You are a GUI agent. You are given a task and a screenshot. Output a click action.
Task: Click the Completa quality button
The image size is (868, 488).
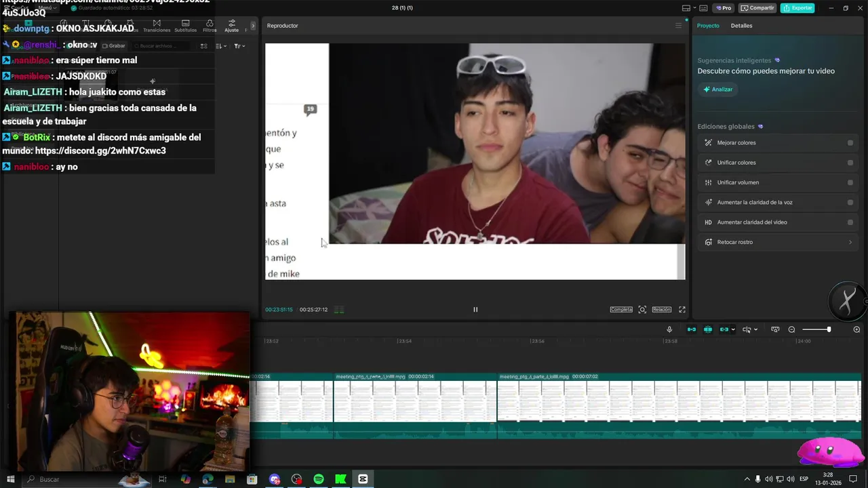coord(621,310)
